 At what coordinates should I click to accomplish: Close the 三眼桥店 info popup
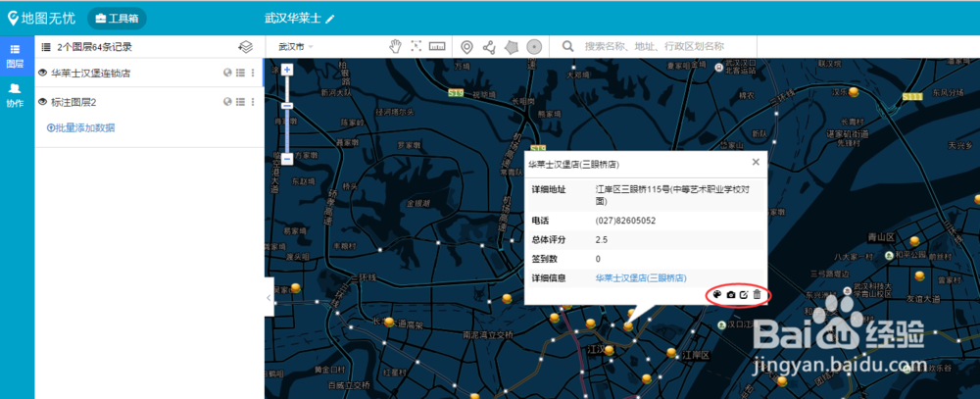(756, 162)
